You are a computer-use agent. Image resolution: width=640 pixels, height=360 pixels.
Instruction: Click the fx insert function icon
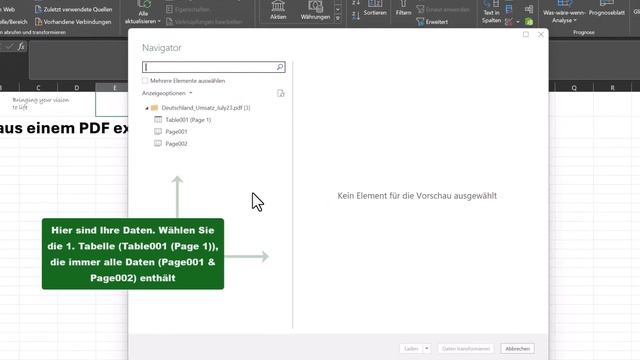[21, 47]
